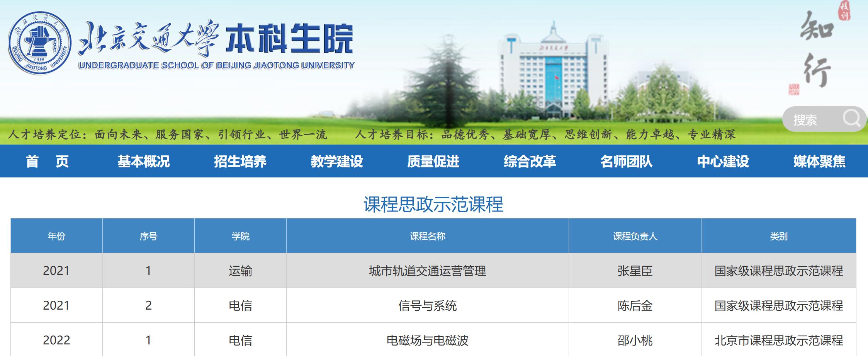Click the 年份 column header
Viewport: 868px width, 356px height.
click(56, 236)
